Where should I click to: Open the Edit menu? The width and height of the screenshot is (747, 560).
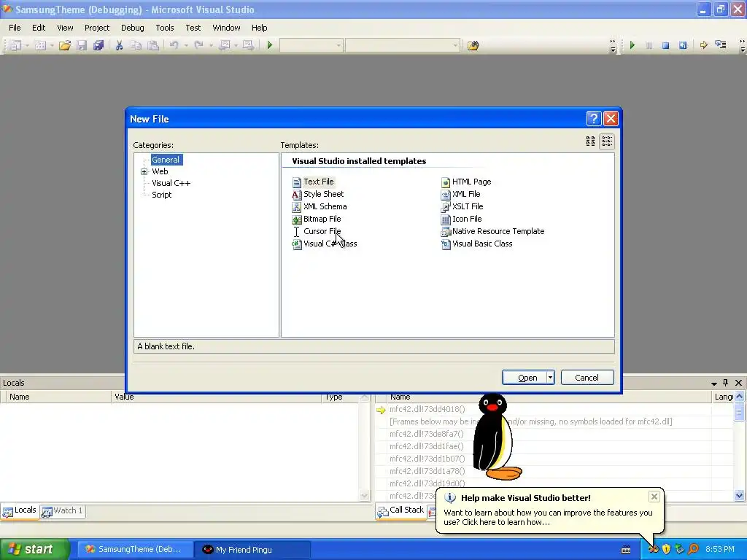[x=39, y=28]
